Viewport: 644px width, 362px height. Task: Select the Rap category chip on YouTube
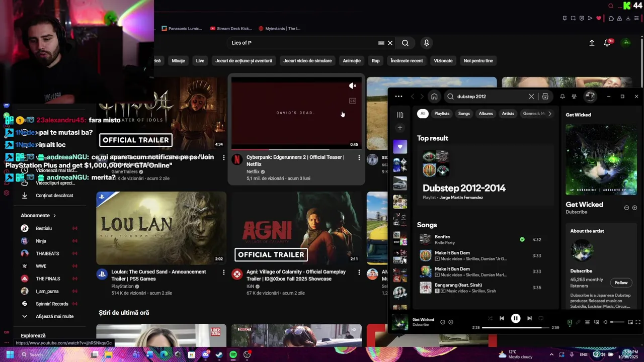pos(375,61)
